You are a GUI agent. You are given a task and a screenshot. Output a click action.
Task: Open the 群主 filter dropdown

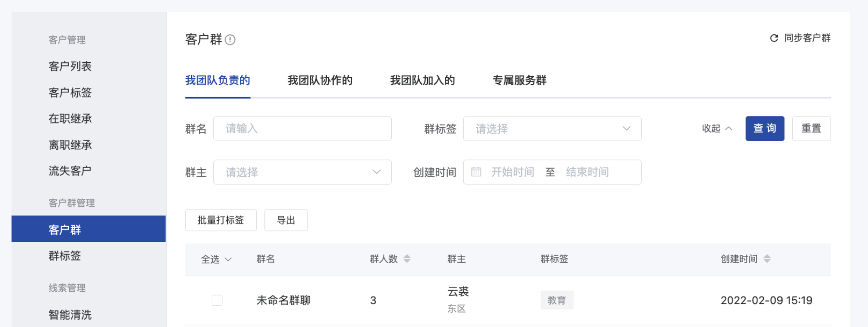[x=302, y=172]
